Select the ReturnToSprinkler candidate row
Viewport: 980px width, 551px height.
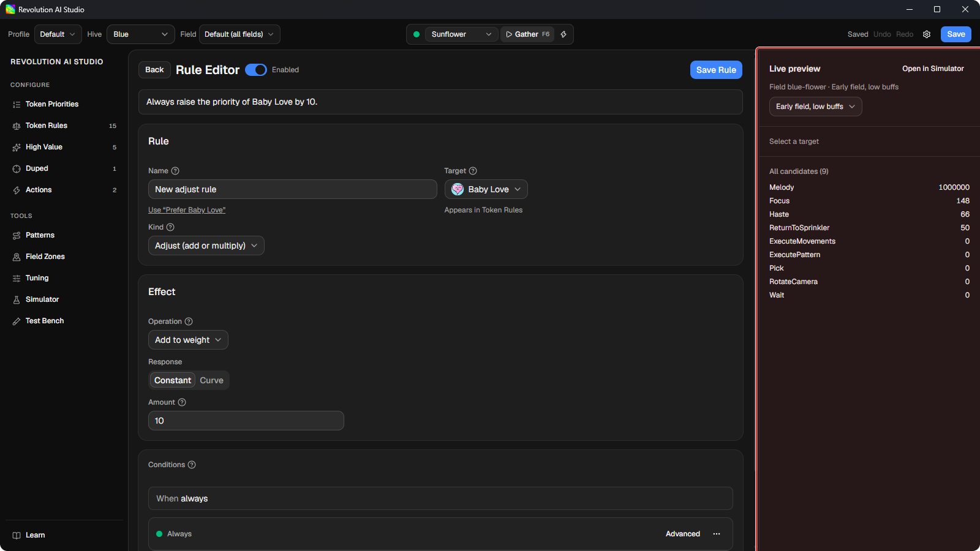tap(869, 228)
